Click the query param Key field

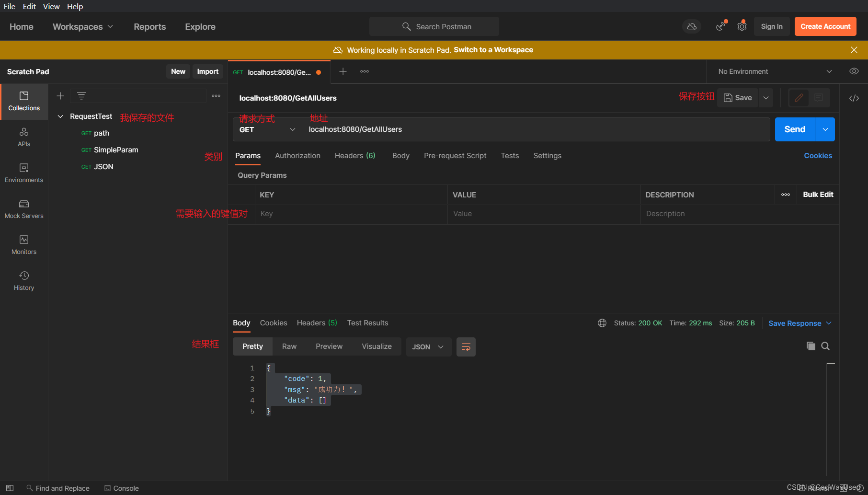(351, 214)
